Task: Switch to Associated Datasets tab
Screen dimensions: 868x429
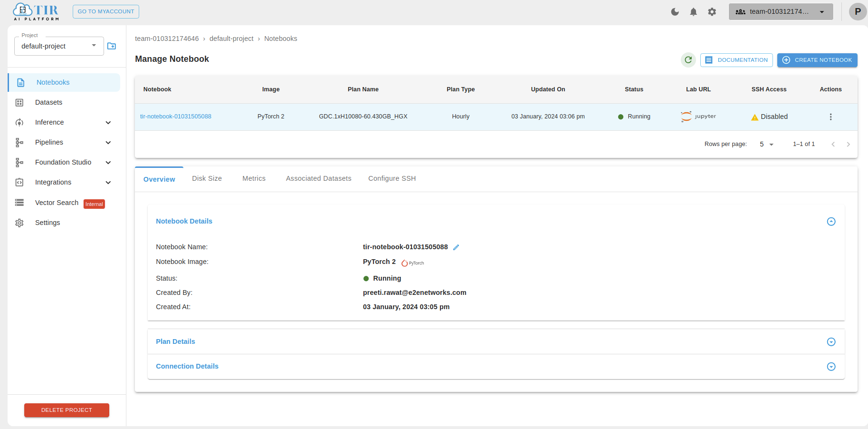Action: tap(319, 178)
